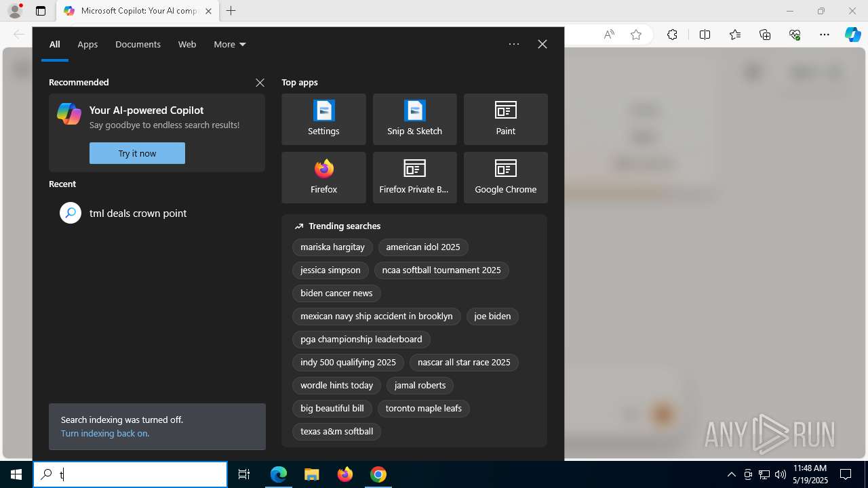Search nascar all star race 2025
Viewport: 868px width, 488px height.
coord(465,363)
